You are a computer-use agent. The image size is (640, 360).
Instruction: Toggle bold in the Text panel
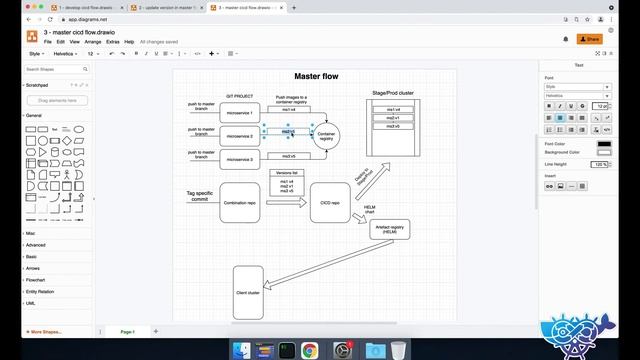pos(549,106)
